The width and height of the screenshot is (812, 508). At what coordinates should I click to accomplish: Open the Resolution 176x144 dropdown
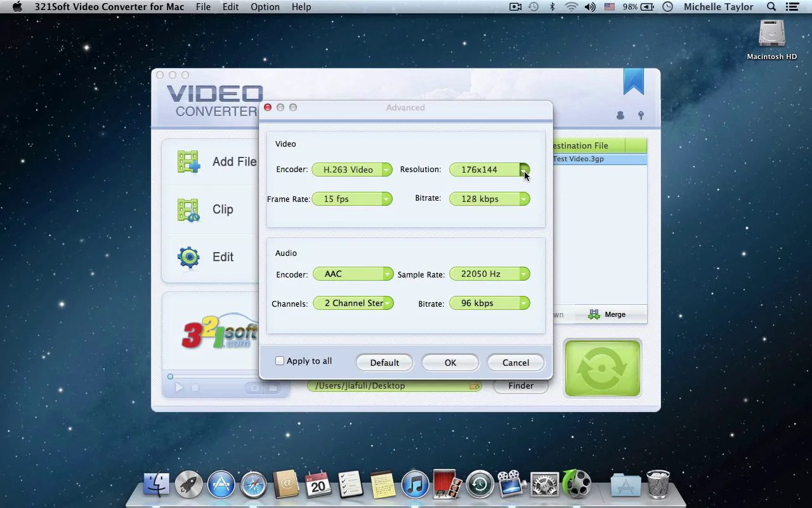point(489,170)
